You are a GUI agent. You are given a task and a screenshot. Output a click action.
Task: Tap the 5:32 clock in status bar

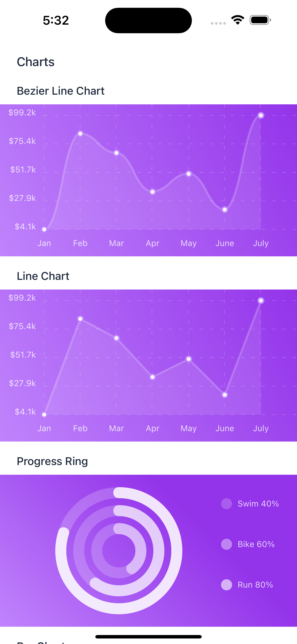(56, 20)
